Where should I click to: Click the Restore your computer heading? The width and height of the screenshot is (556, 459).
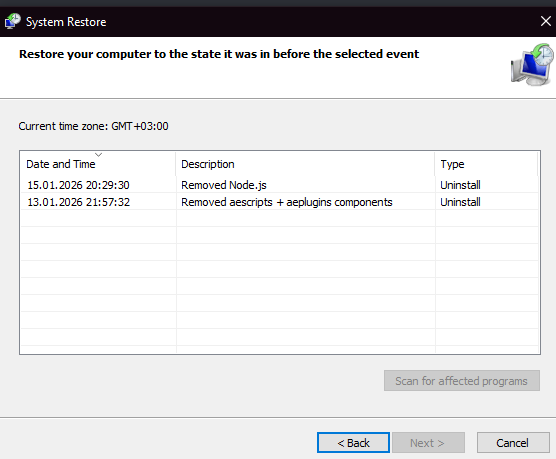tap(219, 54)
